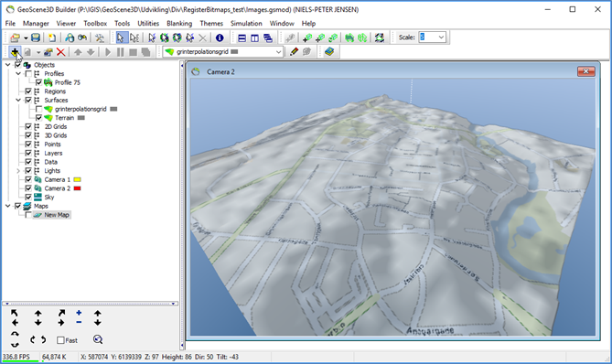
Task: Click the right navigation arrow
Action: (x=61, y=323)
